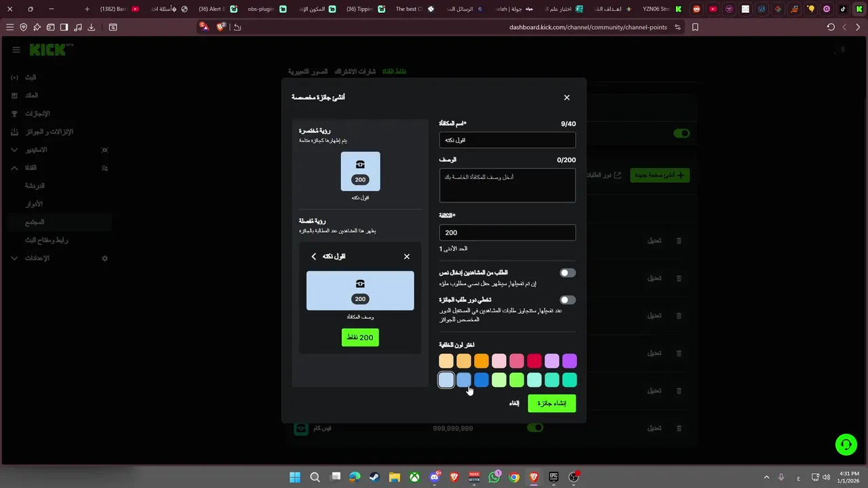This screenshot has height=488, width=868.
Task: Open Windows taskbar search
Action: [x=315, y=477]
